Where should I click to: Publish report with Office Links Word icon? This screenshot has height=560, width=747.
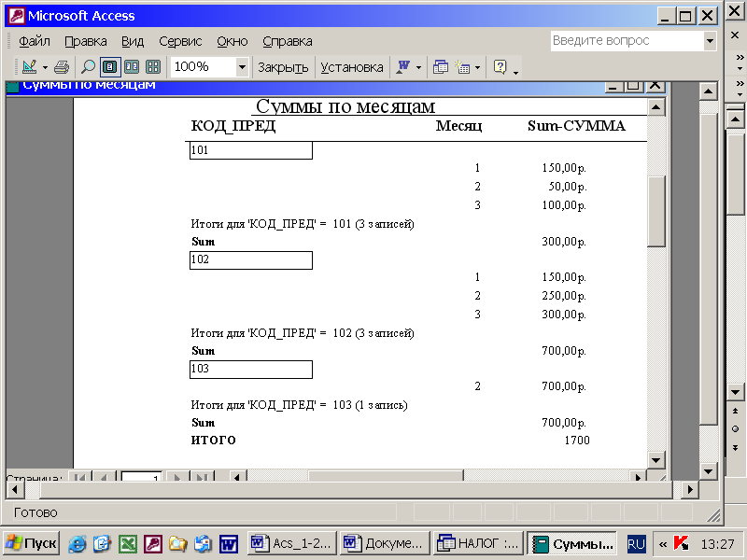coord(403,66)
